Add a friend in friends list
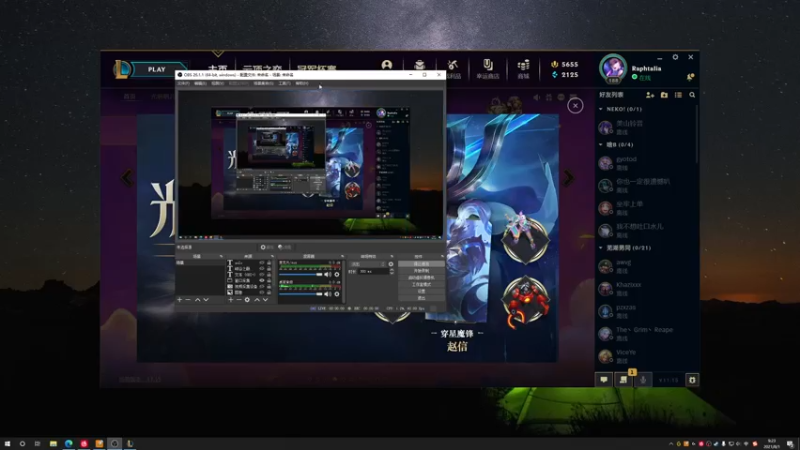Image resolution: width=800 pixels, height=450 pixels. tap(650, 95)
